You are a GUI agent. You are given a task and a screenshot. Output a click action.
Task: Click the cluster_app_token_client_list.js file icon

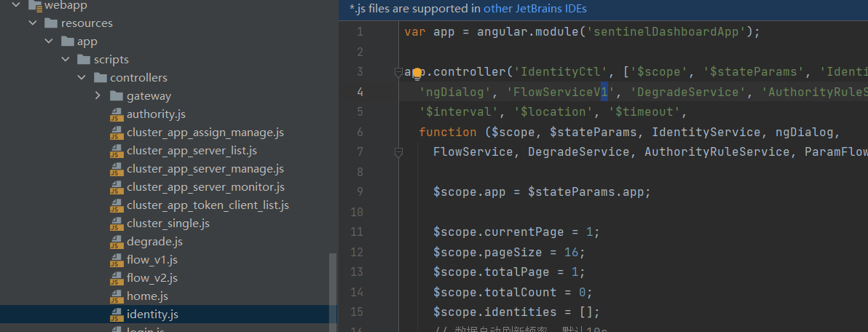pos(117,206)
